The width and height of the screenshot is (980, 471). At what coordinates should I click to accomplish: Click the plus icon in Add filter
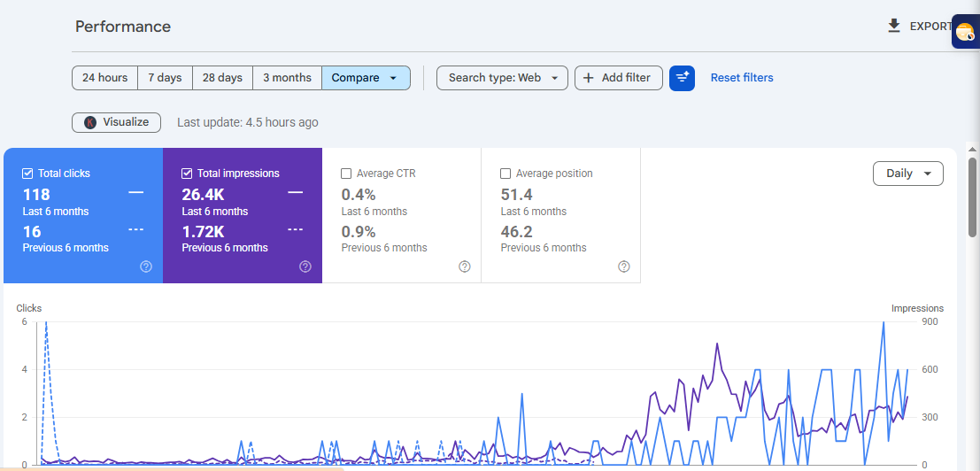tap(588, 78)
